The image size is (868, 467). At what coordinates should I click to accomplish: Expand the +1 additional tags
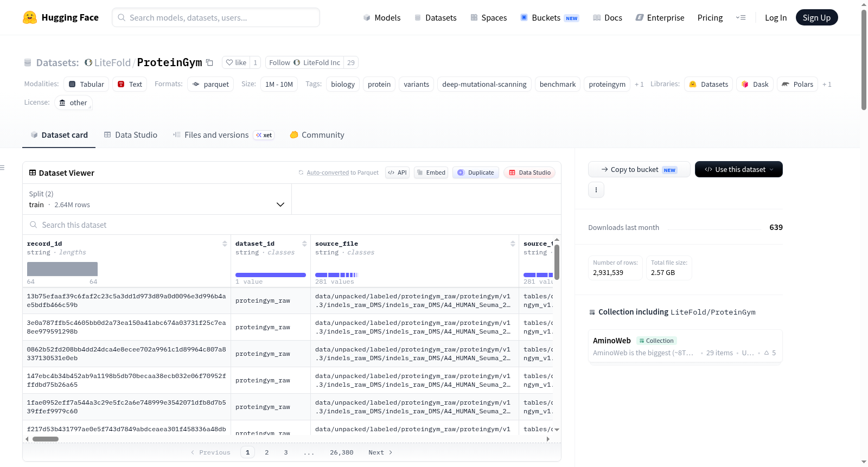[x=639, y=84]
